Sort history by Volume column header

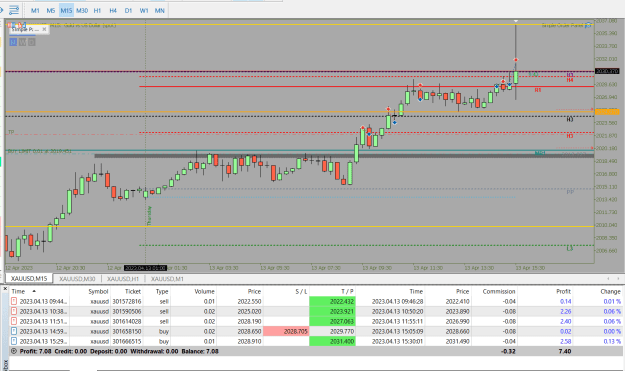point(204,291)
